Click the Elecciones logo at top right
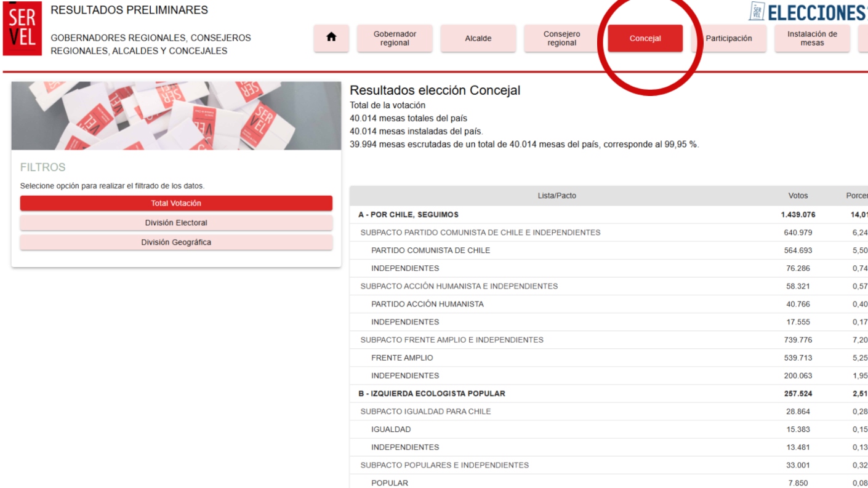Viewport: 868px width, 488px height. 808,12
